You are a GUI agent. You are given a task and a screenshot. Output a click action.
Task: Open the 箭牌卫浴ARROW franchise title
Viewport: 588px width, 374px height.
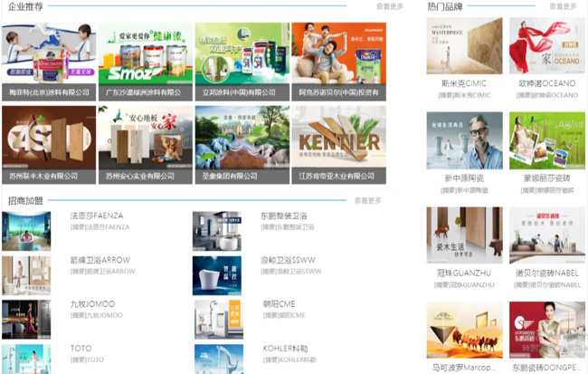100,260
